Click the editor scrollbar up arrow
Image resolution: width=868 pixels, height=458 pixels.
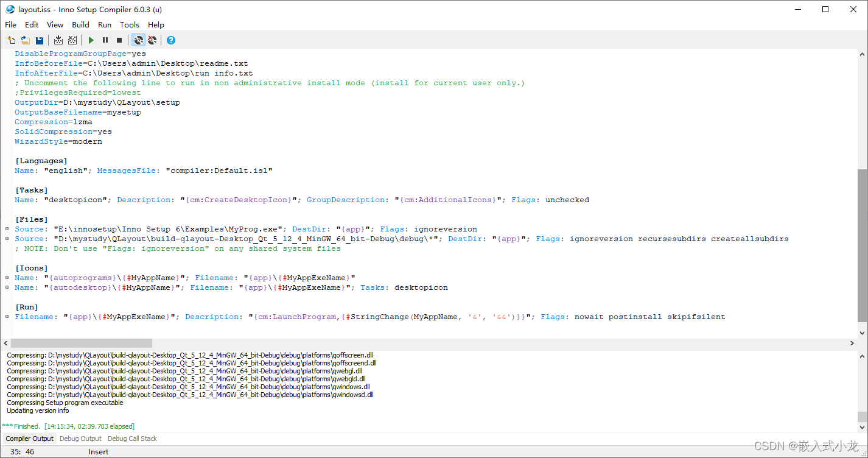pyautogui.click(x=862, y=54)
